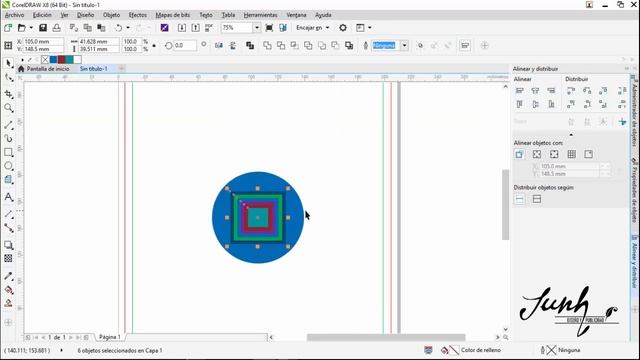This screenshot has height=360, width=640.
Task: Create a new document via toolbar
Action: click(x=8, y=28)
